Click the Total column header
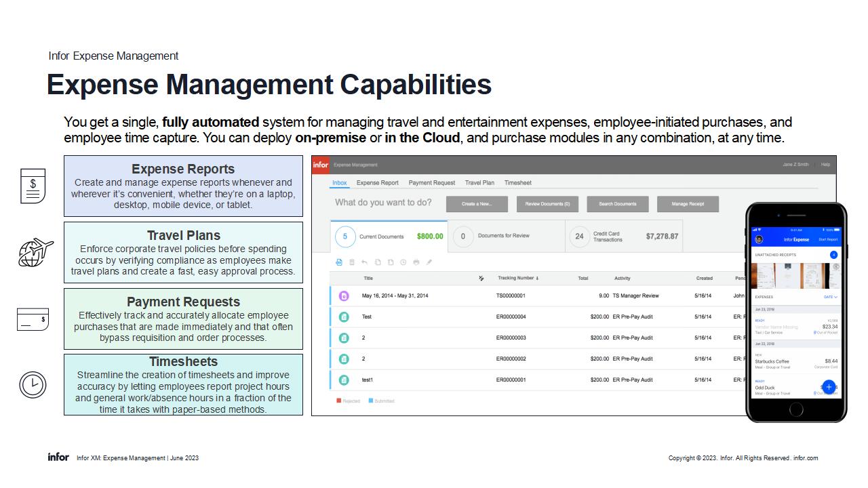The width and height of the screenshot is (868, 488). click(583, 278)
